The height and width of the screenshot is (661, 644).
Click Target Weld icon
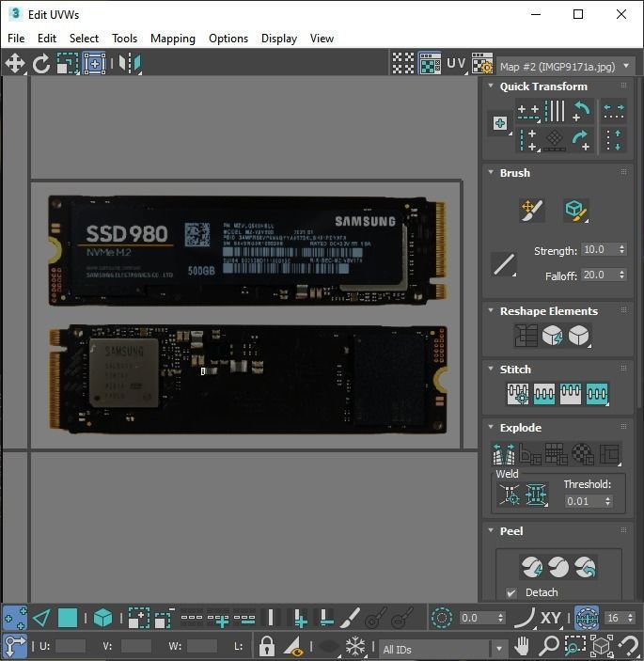pyautogui.click(x=510, y=494)
